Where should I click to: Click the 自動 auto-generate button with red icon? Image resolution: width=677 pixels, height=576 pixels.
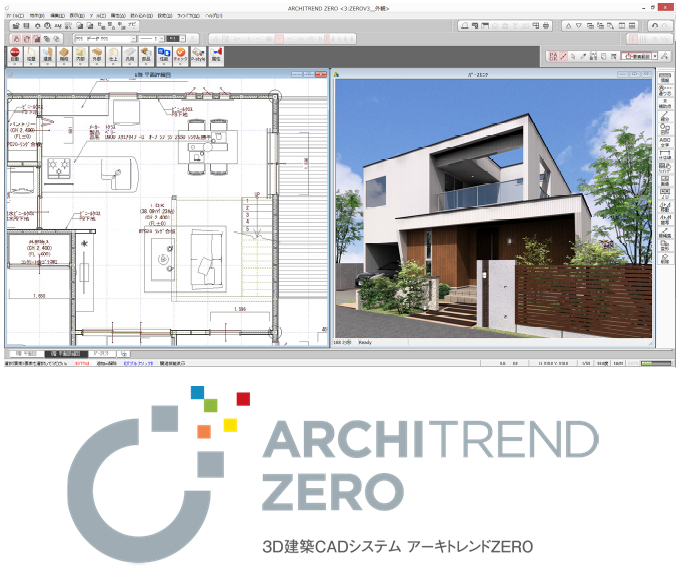[x=15, y=55]
